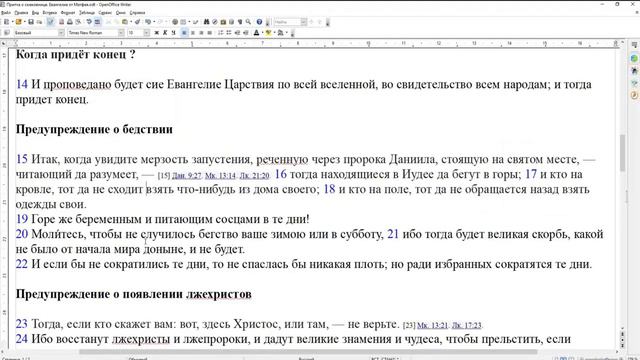Screen dimensions: 640x360
Task: Click the Format Paintbrush icon
Action: click(138, 22)
